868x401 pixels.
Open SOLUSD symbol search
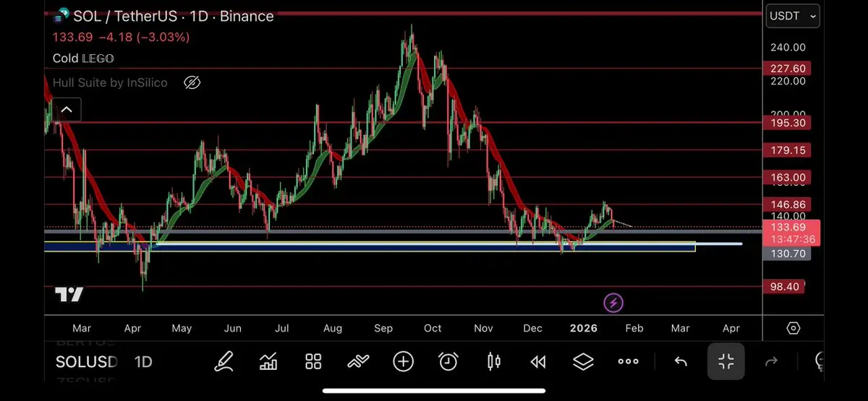[86, 361]
